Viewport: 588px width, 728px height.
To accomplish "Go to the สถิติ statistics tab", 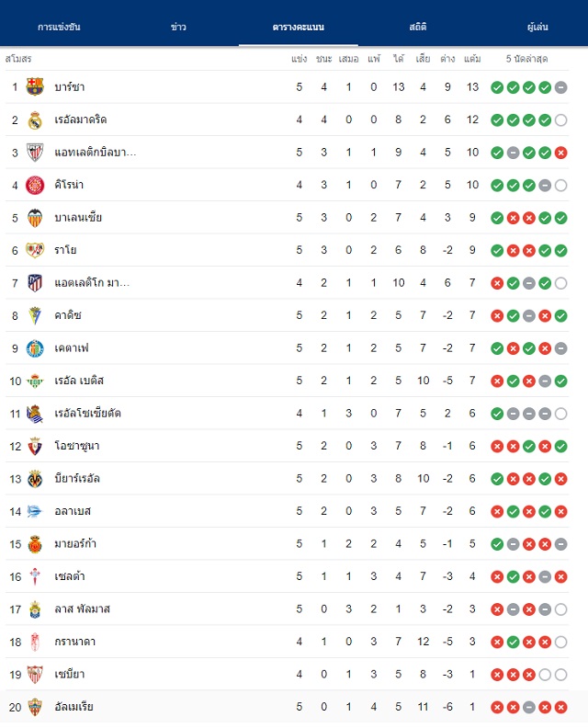I will [418, 27].
